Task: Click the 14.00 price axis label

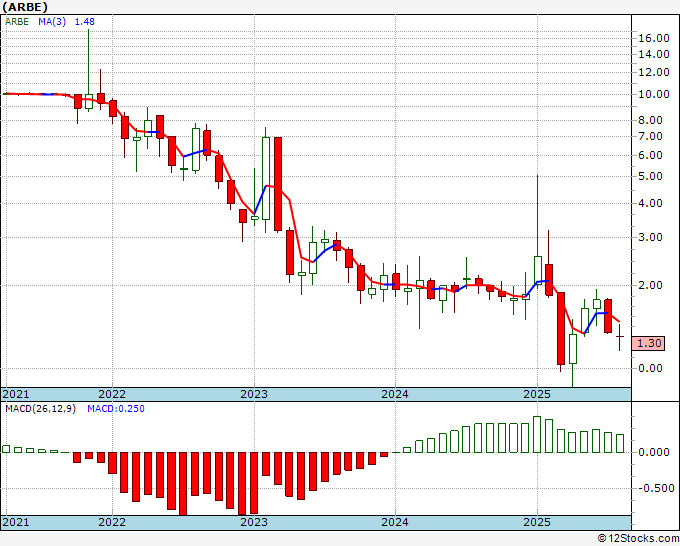Action: click(x=654, y=54)
